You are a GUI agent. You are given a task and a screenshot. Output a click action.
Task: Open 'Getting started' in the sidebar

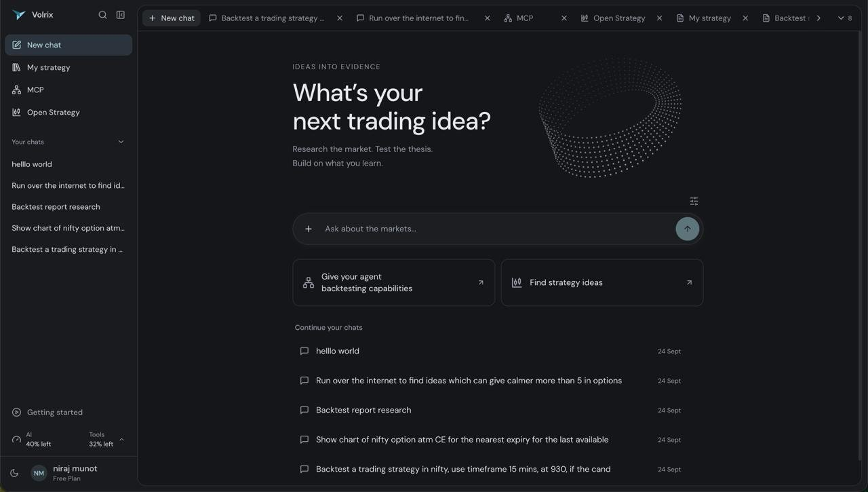coord(68,412)
